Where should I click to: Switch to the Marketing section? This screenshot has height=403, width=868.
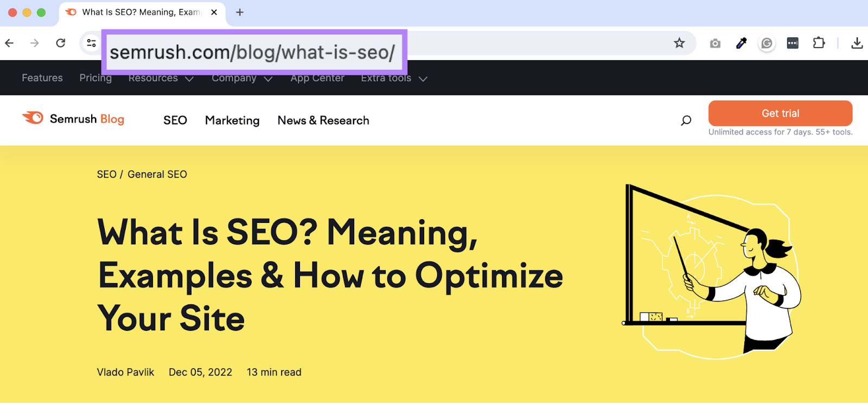point(232,120)
